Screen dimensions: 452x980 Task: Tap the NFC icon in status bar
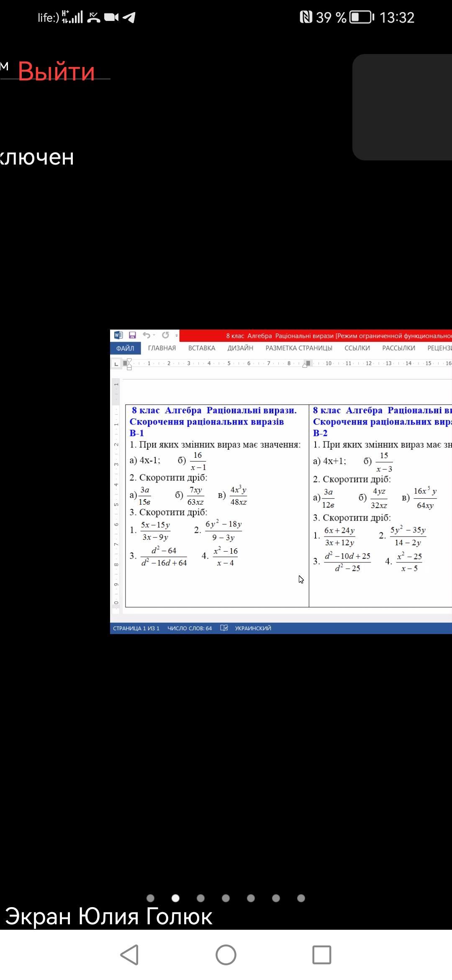306,17
